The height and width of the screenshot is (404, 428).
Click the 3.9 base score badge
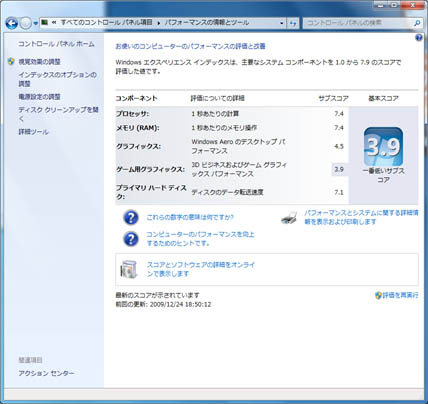383,147
